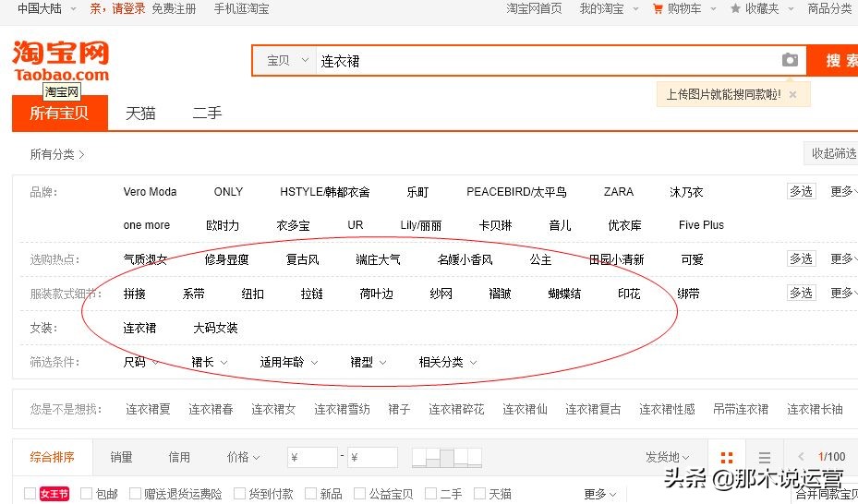The width and height of the screenshot is (858, 504).
Task: Click the Taobao logo
Action: [x=61, y=61]
